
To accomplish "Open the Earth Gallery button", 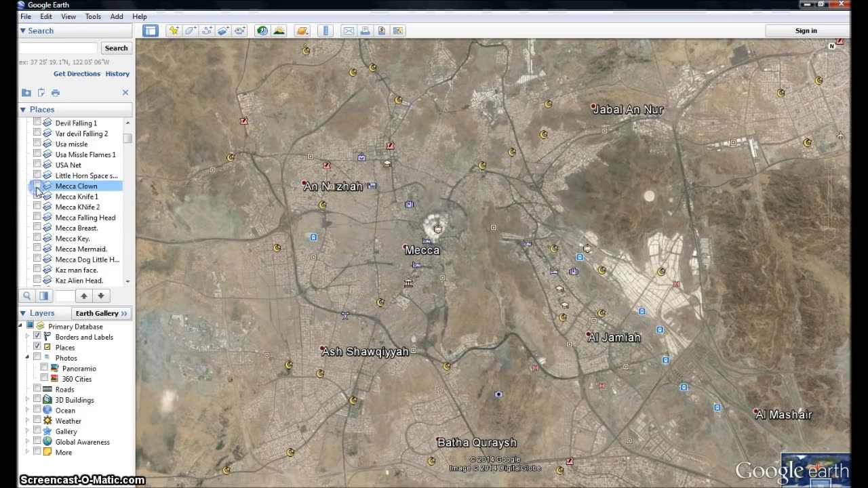I will coord(101,313).
